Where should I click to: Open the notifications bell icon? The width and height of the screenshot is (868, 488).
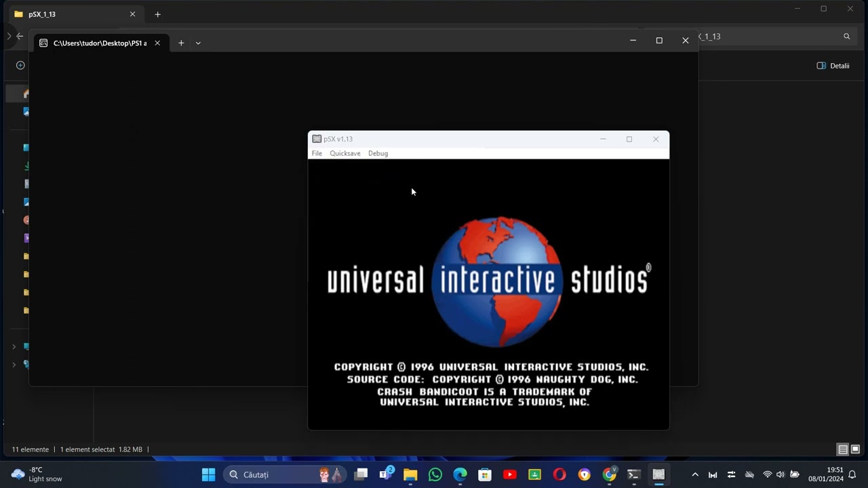852,474
